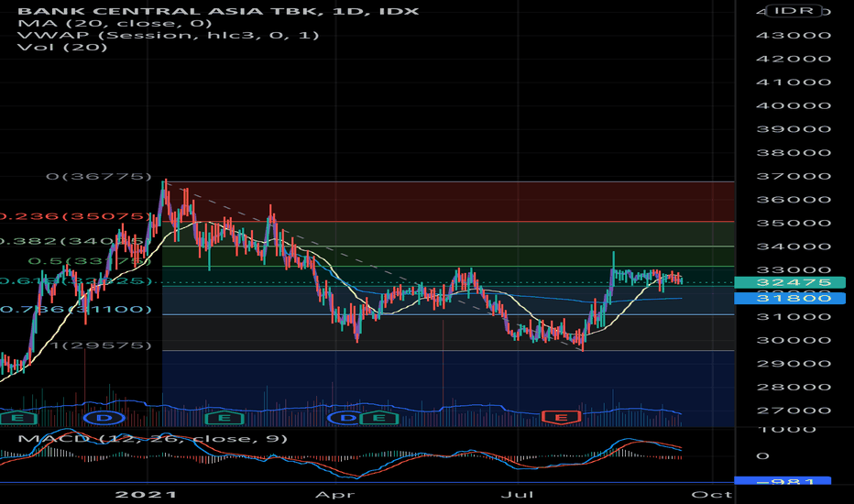
Task: Click the green 32475 current price label
Action: (790, 282)
